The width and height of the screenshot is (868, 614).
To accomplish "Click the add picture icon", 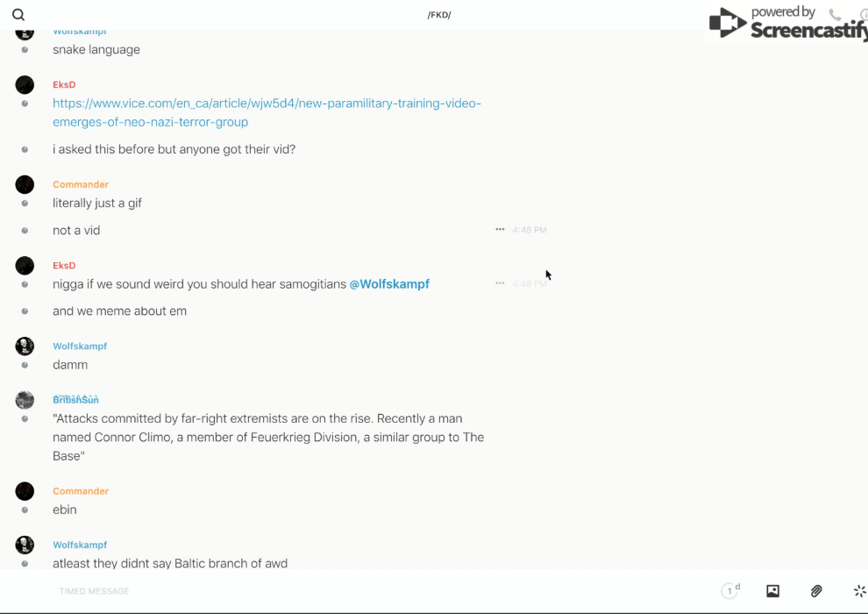I will pos(772,591).
